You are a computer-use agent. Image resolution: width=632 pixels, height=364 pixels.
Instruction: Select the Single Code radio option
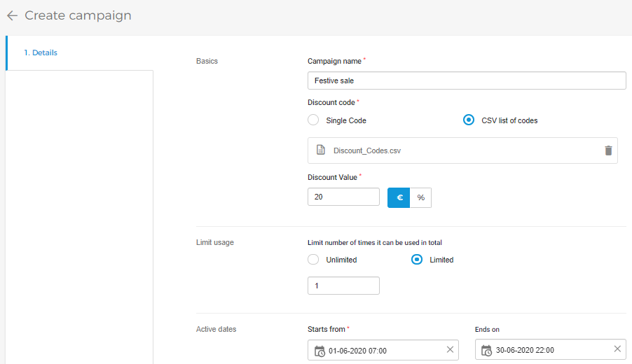pos(314,120)
